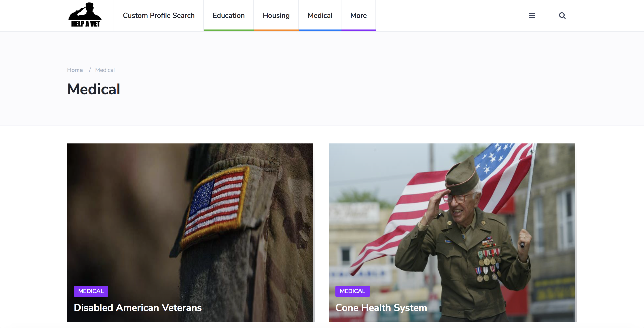This screenshot has width=644, height=328.
Task: Click the search magnifier icon
Action: (x=562, y=15)
